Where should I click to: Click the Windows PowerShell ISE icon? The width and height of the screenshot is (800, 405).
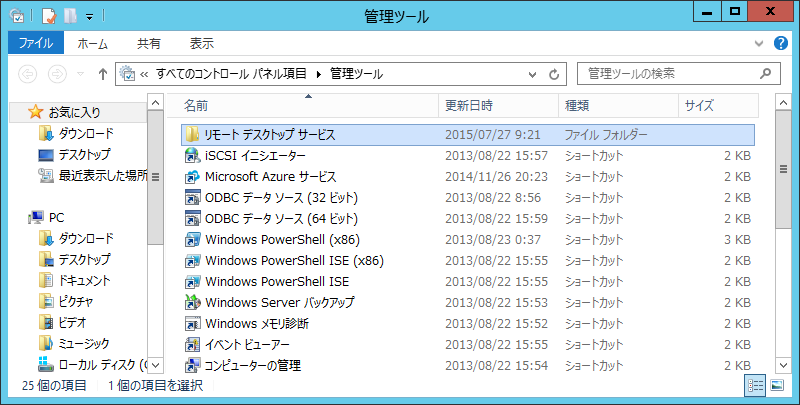click(x=193, y=282)
